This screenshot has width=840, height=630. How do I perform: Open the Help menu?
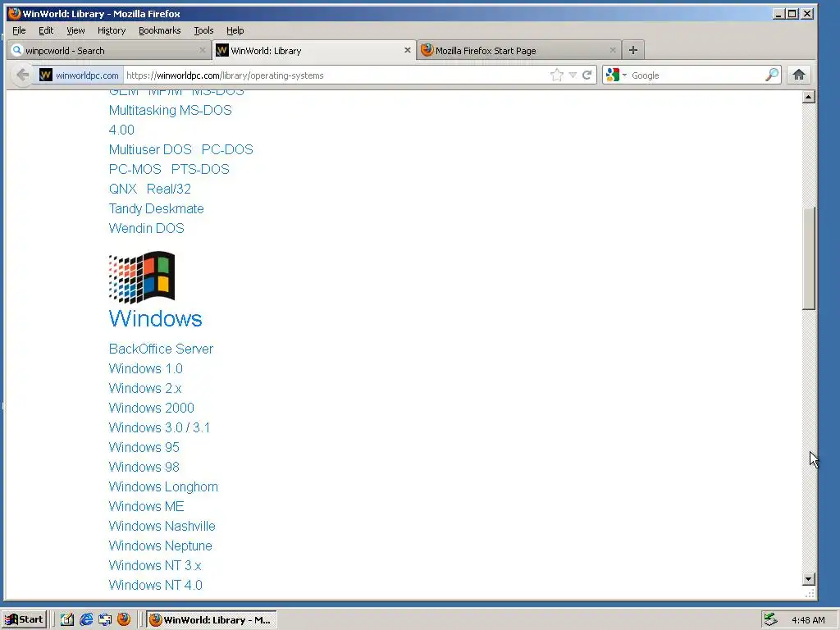coord(235,30)
